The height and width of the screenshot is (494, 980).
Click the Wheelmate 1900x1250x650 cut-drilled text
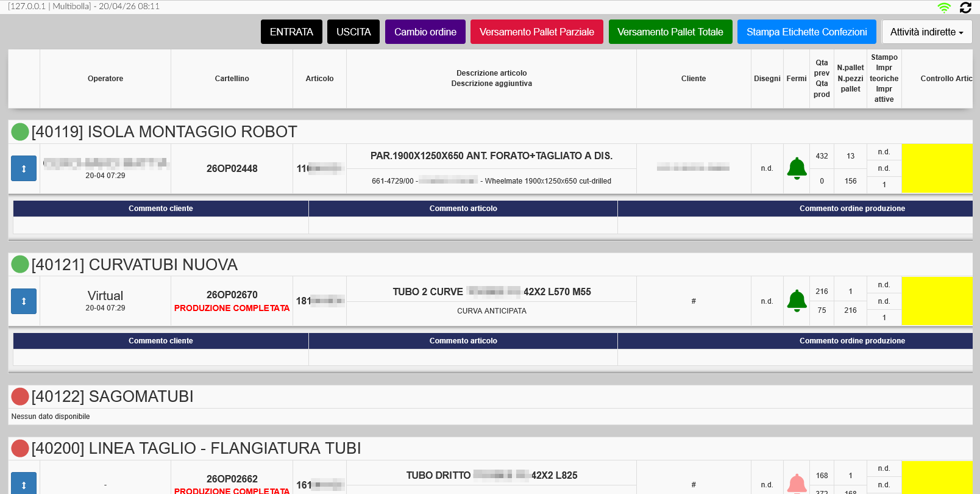pos(548,181)
